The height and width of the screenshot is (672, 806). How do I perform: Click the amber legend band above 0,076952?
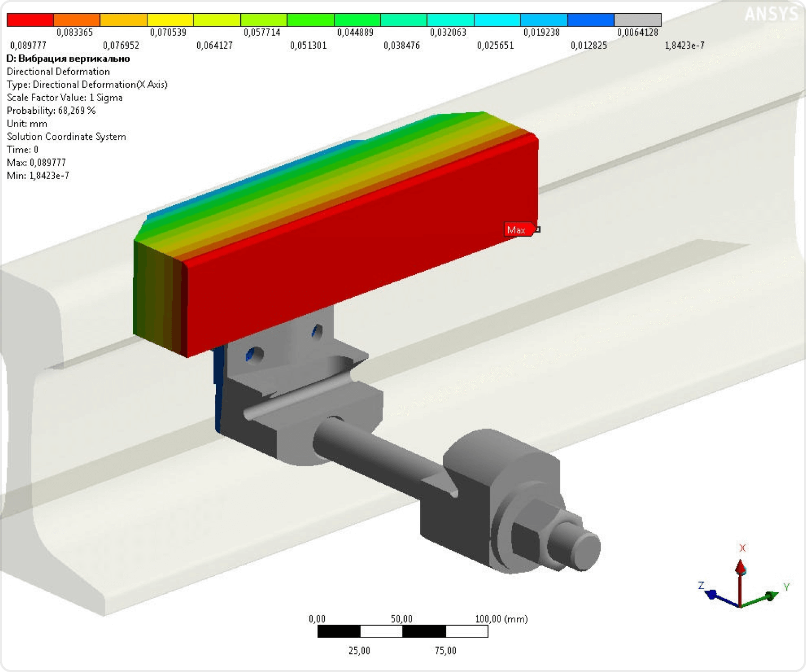[x=123, y=20]
